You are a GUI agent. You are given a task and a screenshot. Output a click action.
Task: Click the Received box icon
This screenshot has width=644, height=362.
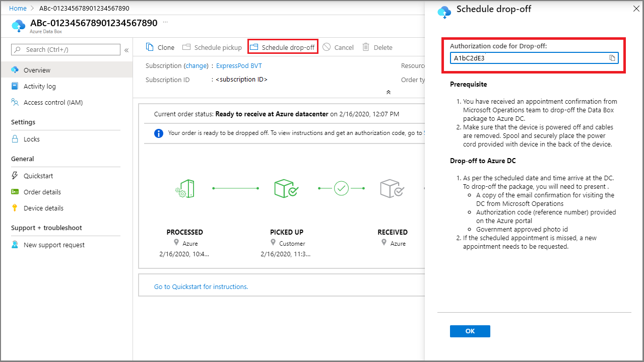point(392,188)
